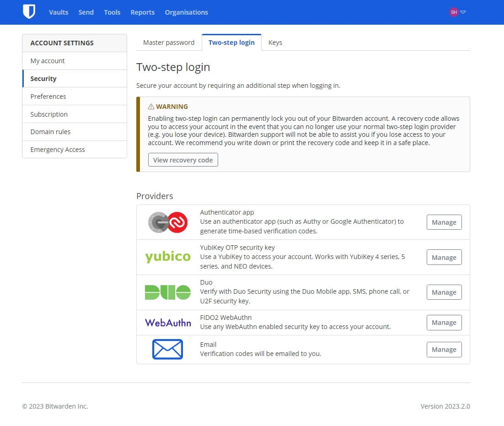
Task: Click the 2023 Bitwarden Inc. copyright text
Action: pos(55,406)
